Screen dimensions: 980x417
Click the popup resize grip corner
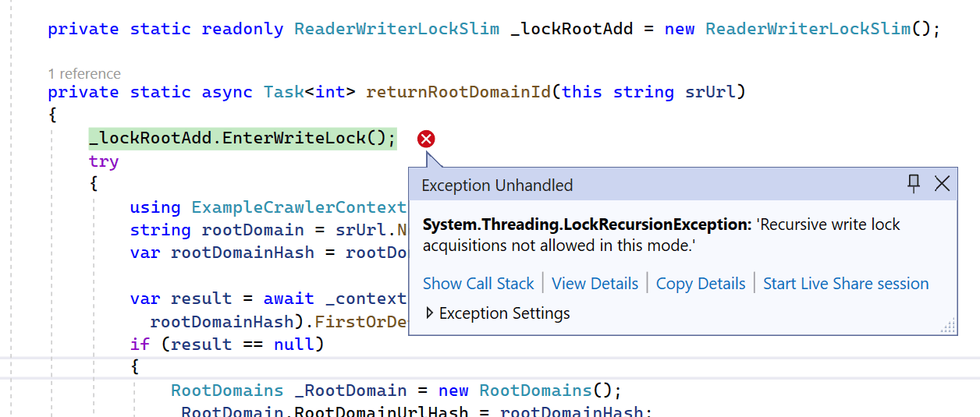coord(949,326)
